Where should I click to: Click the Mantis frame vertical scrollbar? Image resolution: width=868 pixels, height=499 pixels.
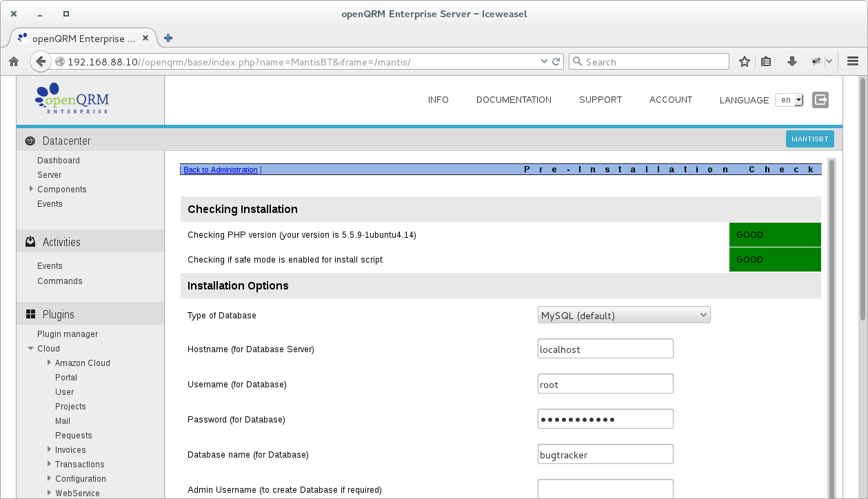point(831,328)
